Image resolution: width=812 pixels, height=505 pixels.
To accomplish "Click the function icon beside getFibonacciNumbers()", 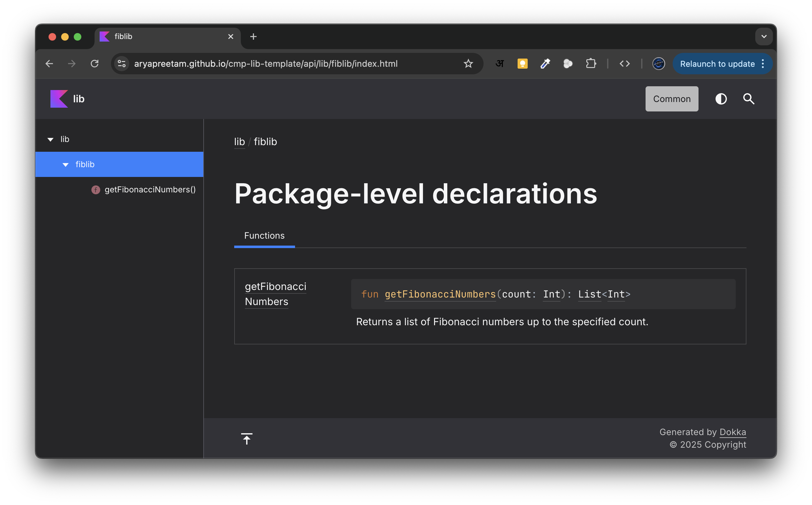I will [95, 190].
